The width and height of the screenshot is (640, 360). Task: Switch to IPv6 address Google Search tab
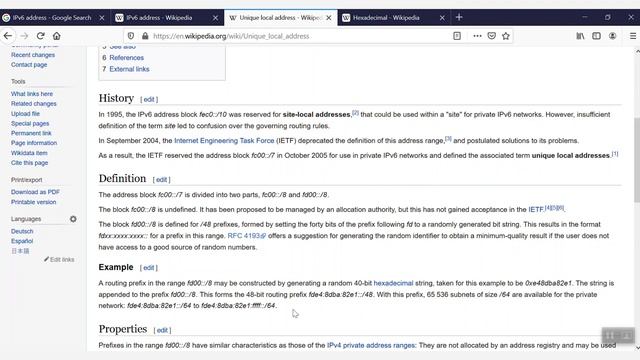pyautogui.click(x=51, y=18)
